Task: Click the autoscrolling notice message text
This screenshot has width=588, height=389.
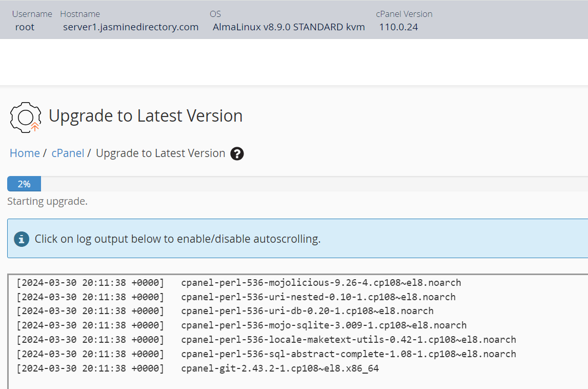Action: pos(177,239)
